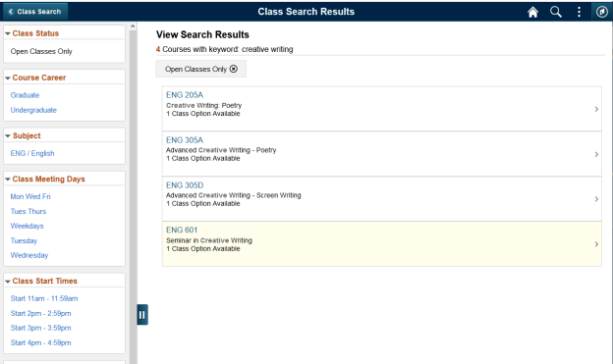Open the magnifying glass search icon
613x364 pixels.
tap(556, 12)
